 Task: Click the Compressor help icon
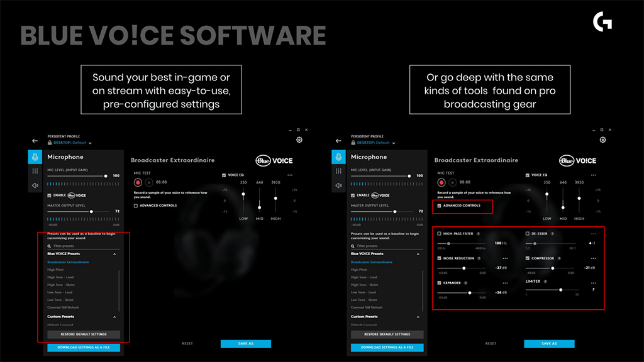(x=559, y=258)
